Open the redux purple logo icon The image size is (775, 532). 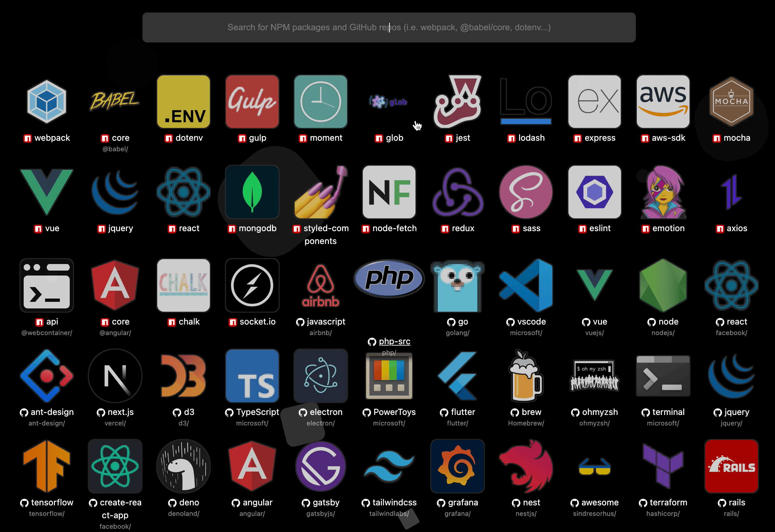[458, 192]
